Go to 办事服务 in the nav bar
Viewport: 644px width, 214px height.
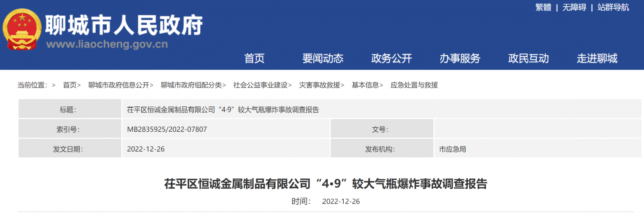coord(460,58)
